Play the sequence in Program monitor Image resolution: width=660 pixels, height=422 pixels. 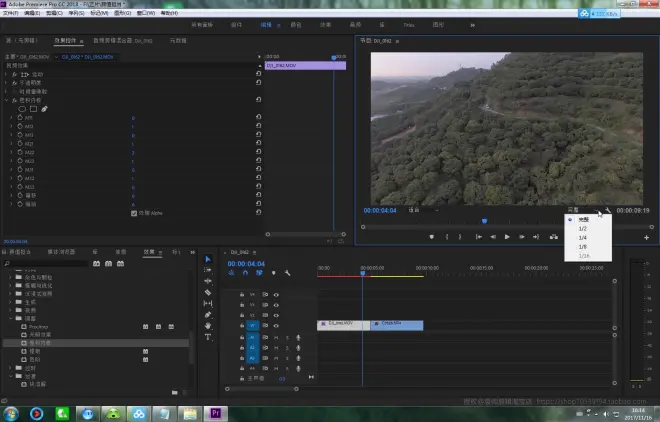click(x=507, y=237)
